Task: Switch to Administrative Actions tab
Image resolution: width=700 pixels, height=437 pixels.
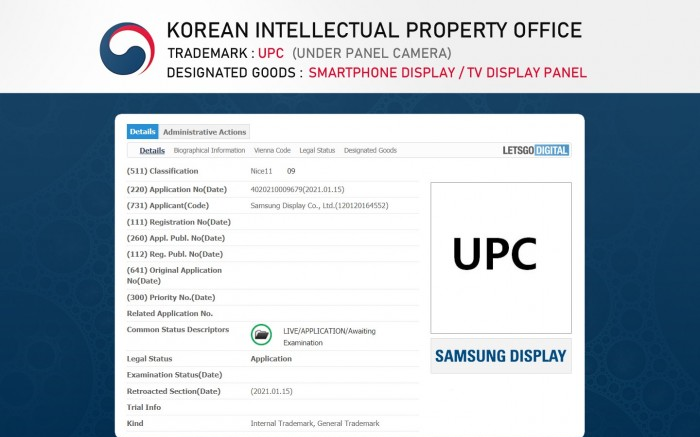Action: point(204,132)
